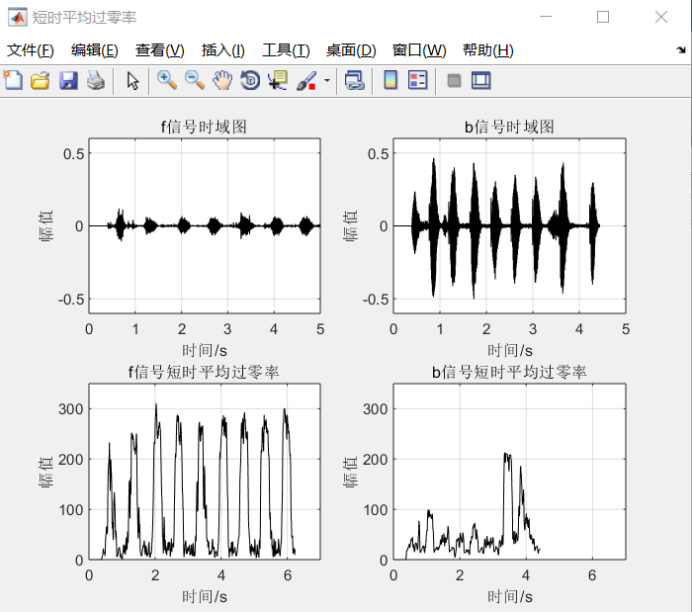Click the title 'b信号短时平均过零率'
Image resolution: width=692 pixels, height=612 pixels.
509,372
